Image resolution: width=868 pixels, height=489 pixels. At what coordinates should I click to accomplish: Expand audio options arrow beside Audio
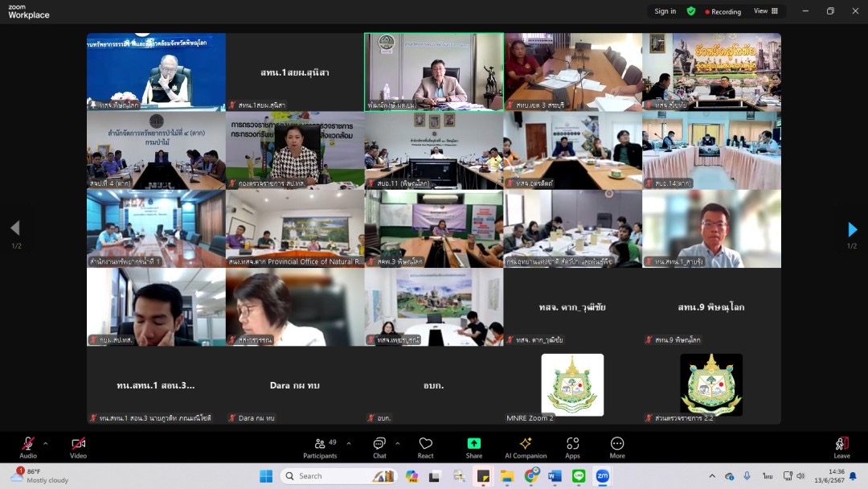(x=45, y=444)
